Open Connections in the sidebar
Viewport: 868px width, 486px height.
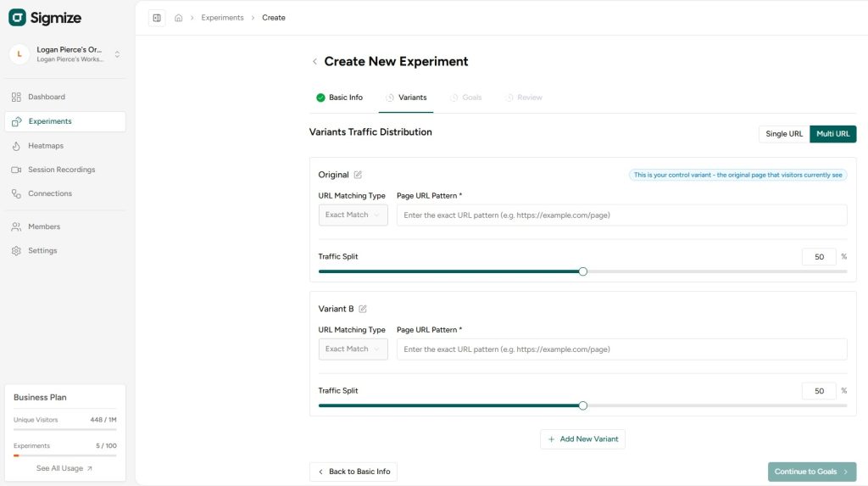[x=50, y=193]
